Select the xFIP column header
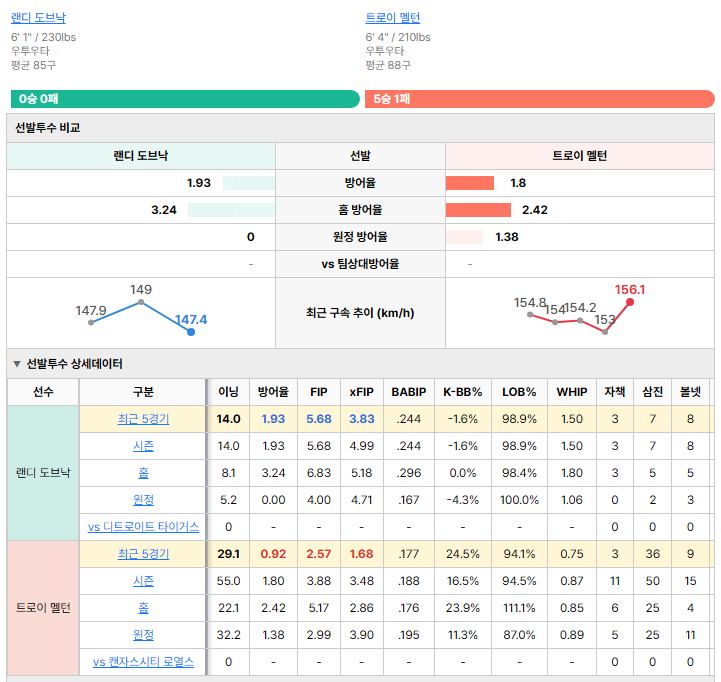The height and width of the screenshot is (682, 721). [x=361, y=392]
